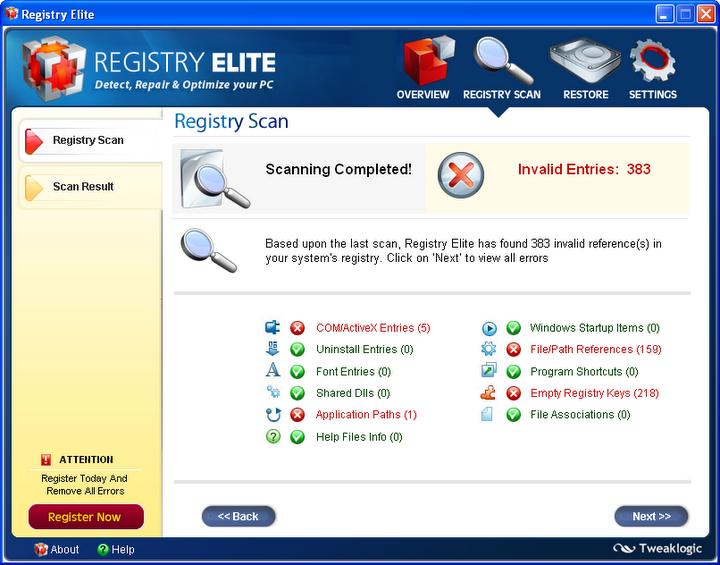Click red error mark beside Empty Registry Keys
The height and width of the screenshot is (565, 720).
tap(513, 393)
